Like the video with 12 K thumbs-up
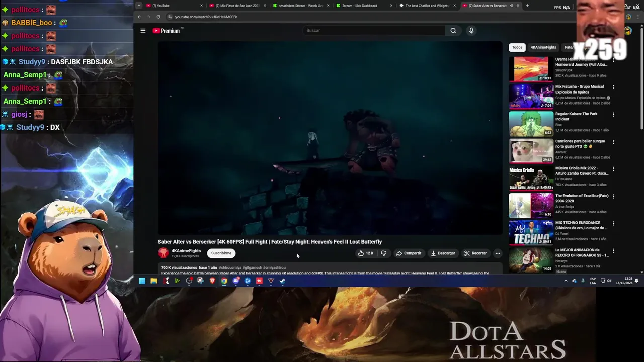The height and width of the screenshot is (362, 644). coord(366,253)
